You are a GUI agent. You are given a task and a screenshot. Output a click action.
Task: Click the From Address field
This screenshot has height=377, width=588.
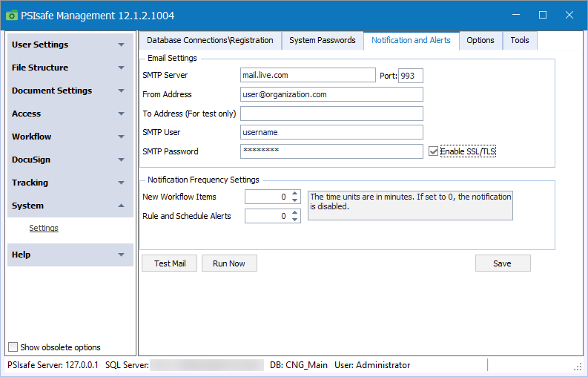pyautogui.click(x=331, y=94)
